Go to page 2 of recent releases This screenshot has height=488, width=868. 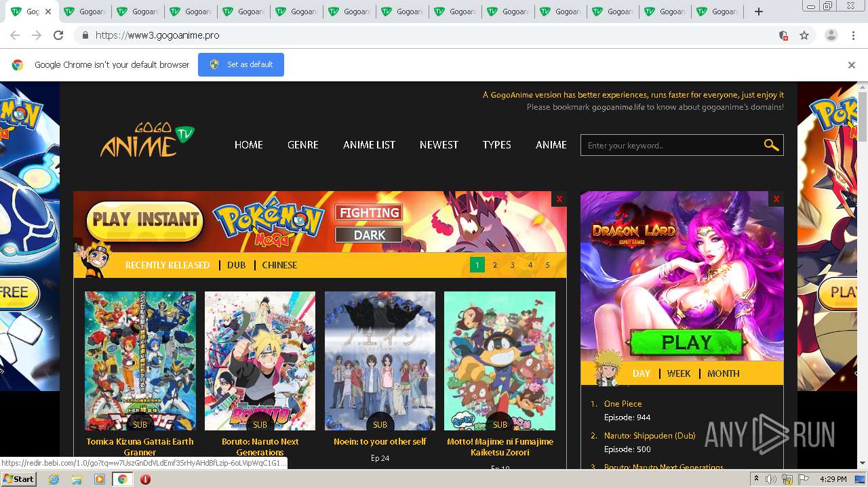495,265
